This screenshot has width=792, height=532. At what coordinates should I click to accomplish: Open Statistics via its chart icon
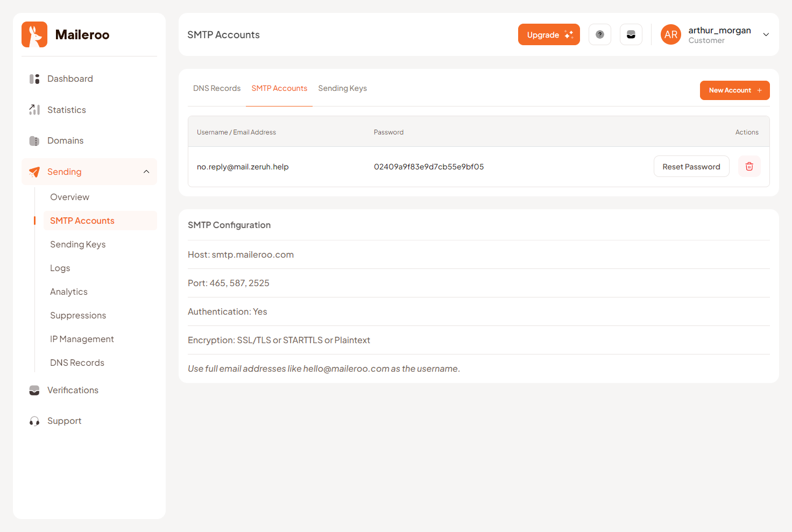34,110
